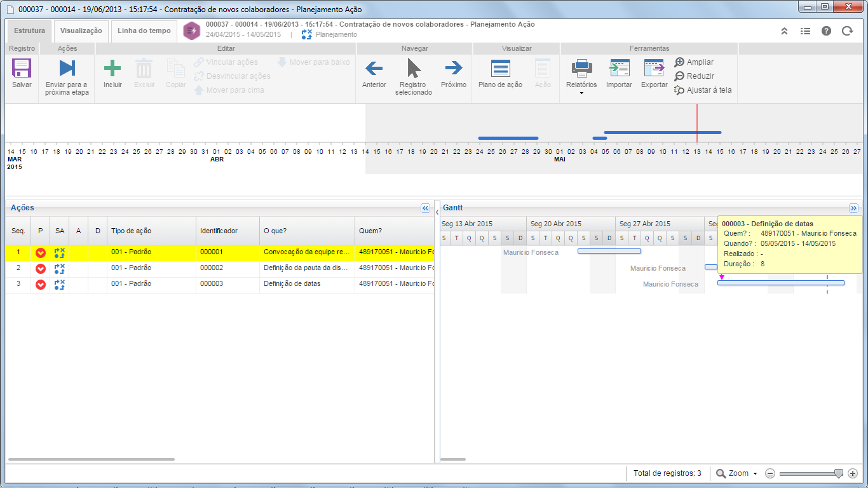Collapse the Gantt panel with double-arrow
The width and height of the screenshot is (868, 488).
click(x=854, y=208)
